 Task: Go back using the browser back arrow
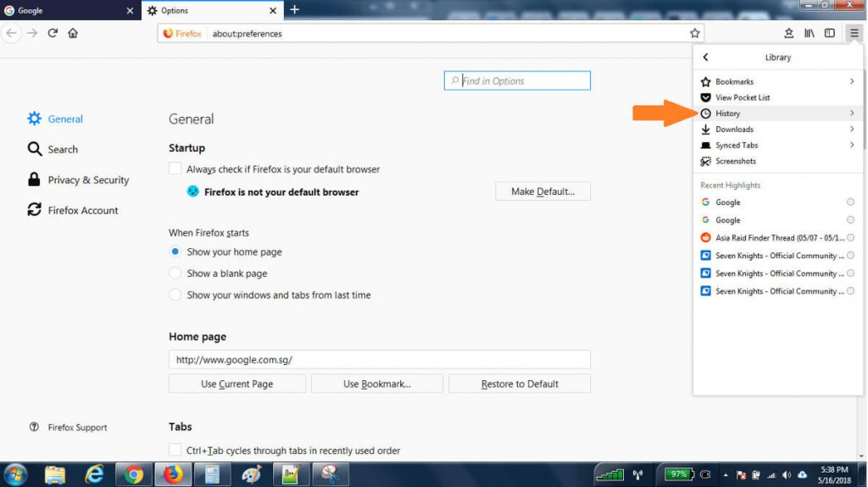point(11,33)
